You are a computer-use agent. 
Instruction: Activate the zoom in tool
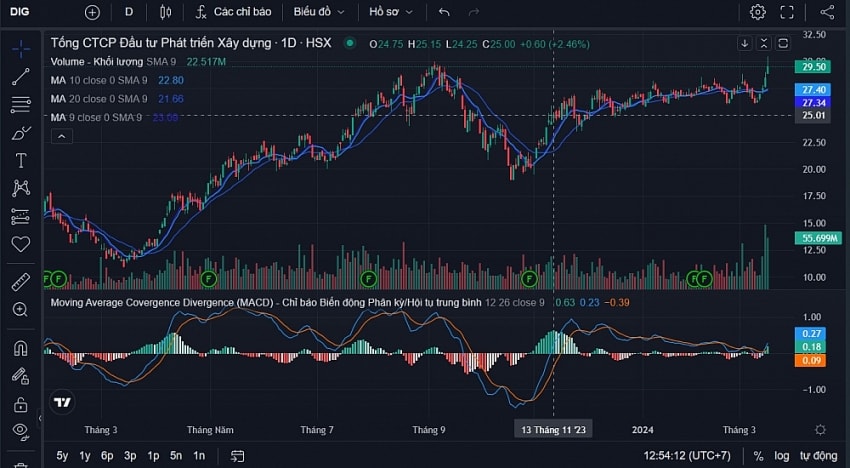tap(21, 310)
